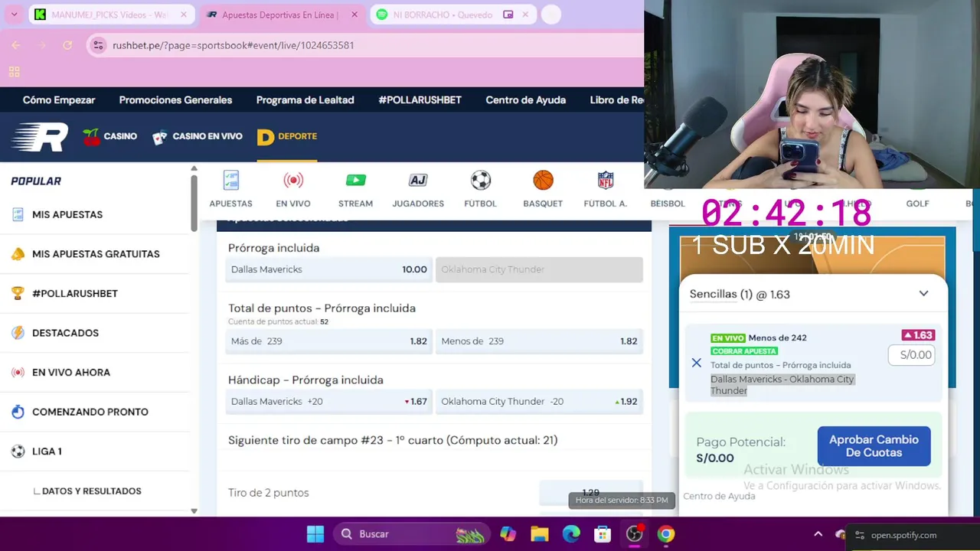Image resolution: width=980 pixels, height=551 pixels.
Task: Open the Golf sport category
Action: (x=917, y=204)
